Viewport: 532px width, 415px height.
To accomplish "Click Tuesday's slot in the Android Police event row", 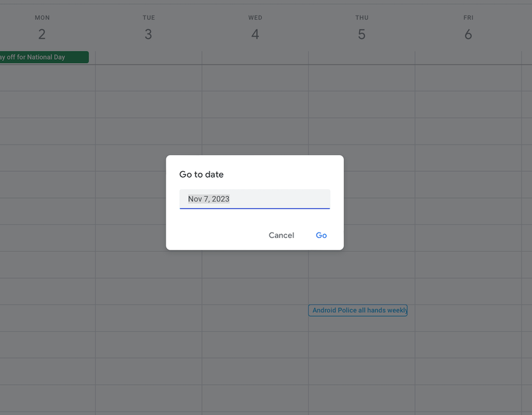I will coord(148,318).
